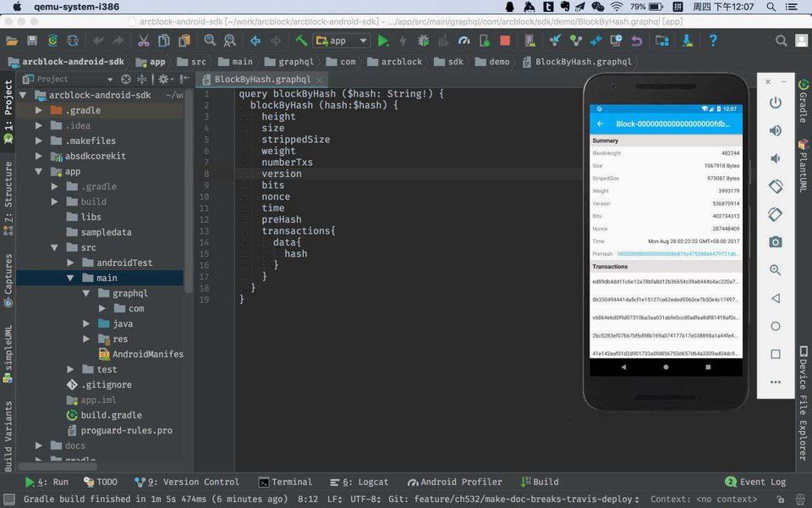Open the emulator extended controls (three dots)

[x=775, y=382]
